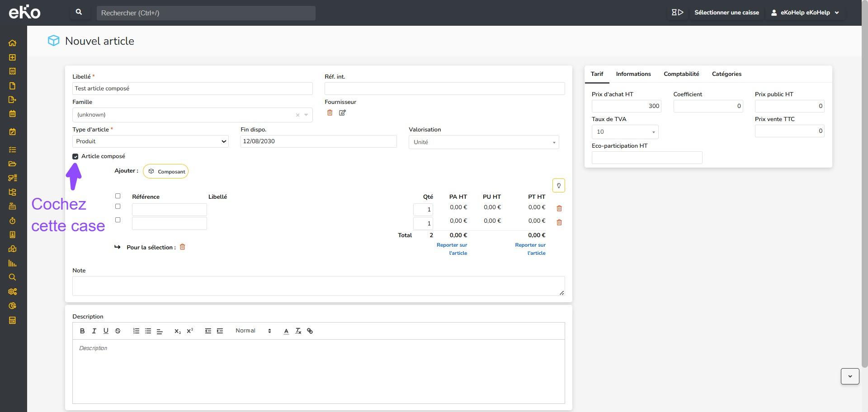This screenshot has width=868, height=412.
Task: Click the search magnifier icon in top bar
Action: 79,13
